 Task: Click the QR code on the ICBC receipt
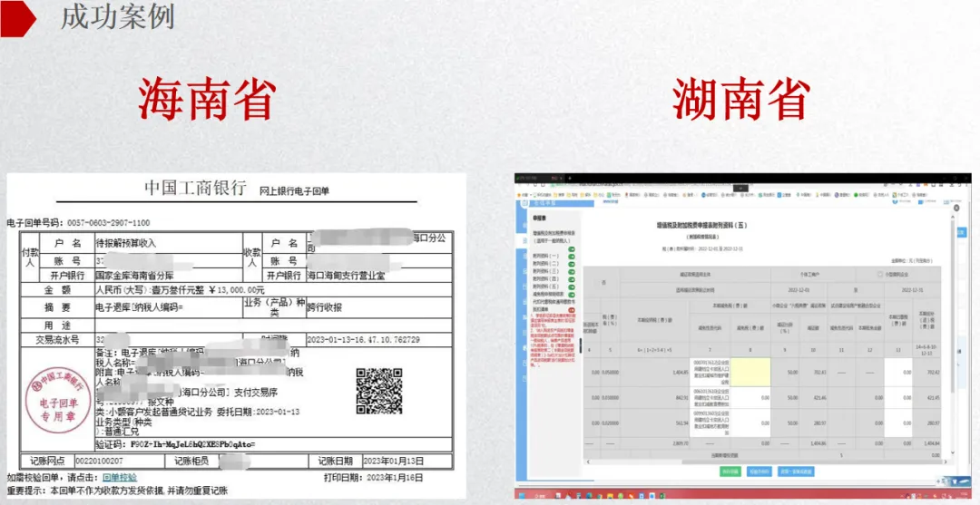378,391
